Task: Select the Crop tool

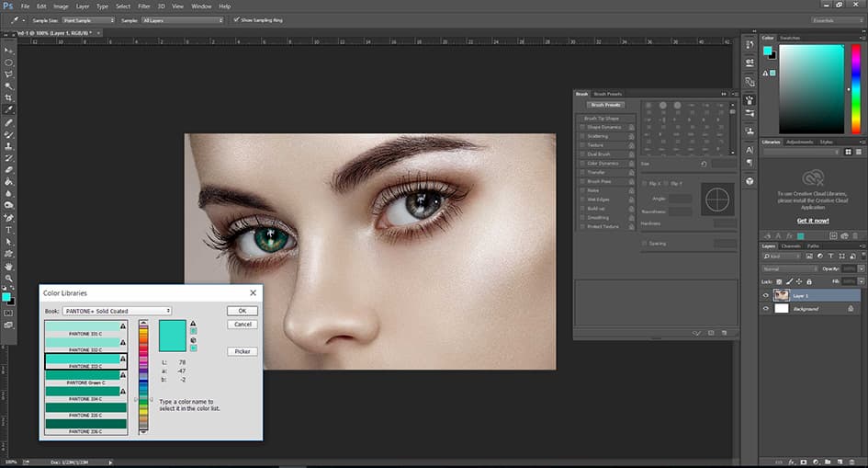Action: [9, 97]
